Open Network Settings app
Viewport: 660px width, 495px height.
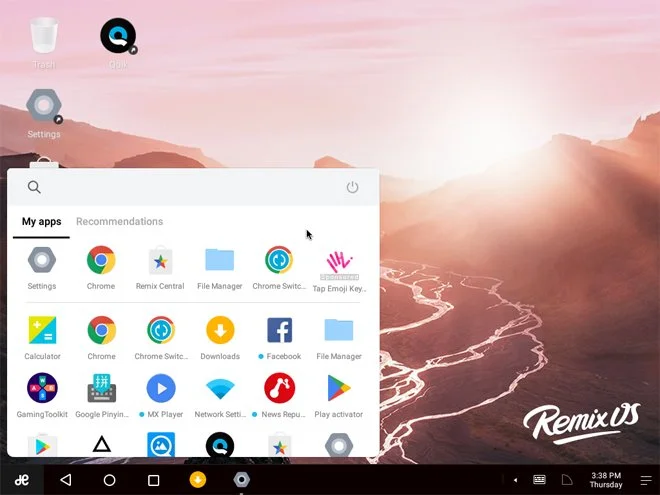pos(220,396)
